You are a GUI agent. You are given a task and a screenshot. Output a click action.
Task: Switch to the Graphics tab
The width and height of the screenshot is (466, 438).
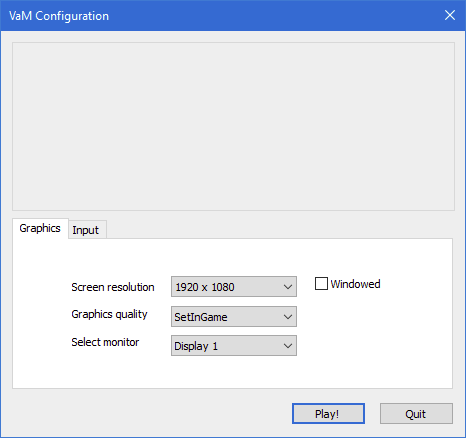[x=40, y=228]
